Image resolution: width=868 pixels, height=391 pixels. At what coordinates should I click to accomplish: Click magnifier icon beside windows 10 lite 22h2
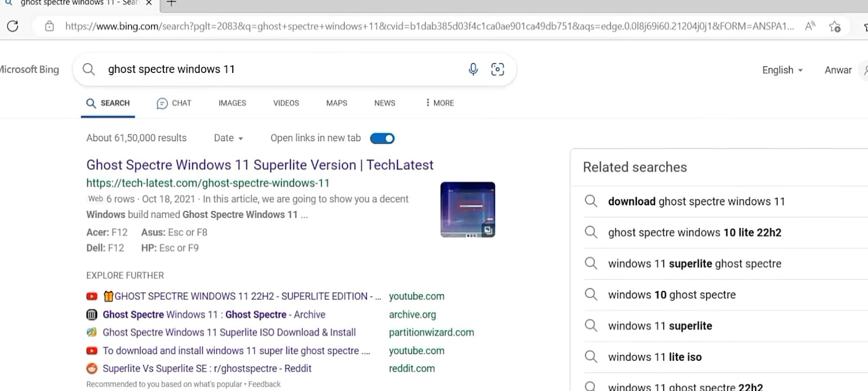[x=591, y=232]
